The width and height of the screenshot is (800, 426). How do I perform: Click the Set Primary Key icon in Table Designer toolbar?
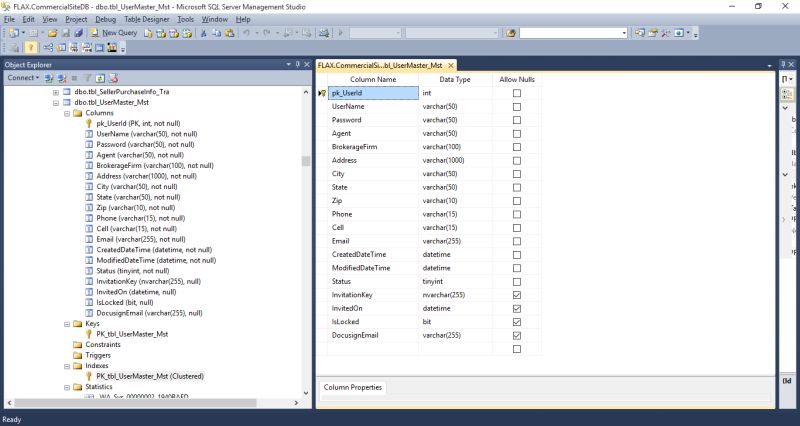tap(31, 48)
